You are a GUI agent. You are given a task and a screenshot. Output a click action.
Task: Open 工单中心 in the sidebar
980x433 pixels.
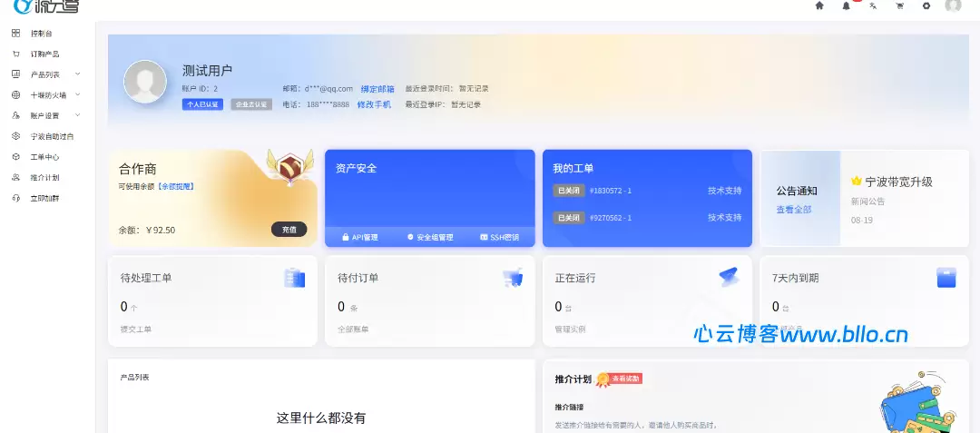click(44, 157)
